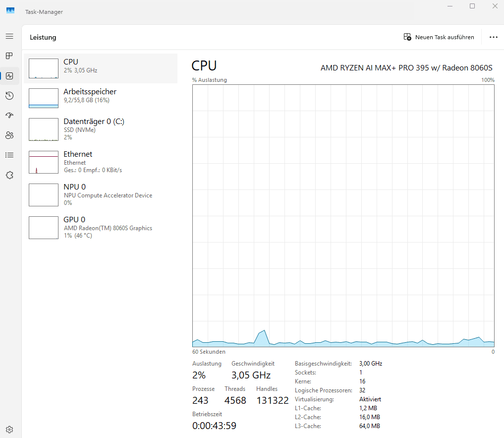Screen dimensions: 504x438
Task: Select Datenträger 0 (C:) entry
Action: 101,129
